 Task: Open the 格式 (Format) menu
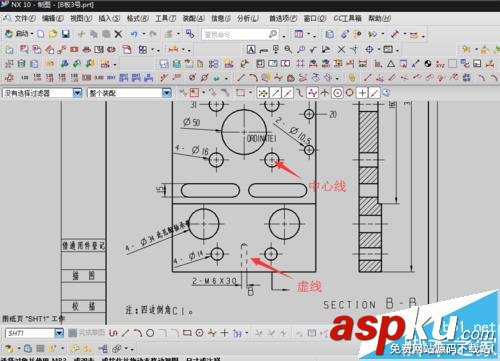click(137, 18)
